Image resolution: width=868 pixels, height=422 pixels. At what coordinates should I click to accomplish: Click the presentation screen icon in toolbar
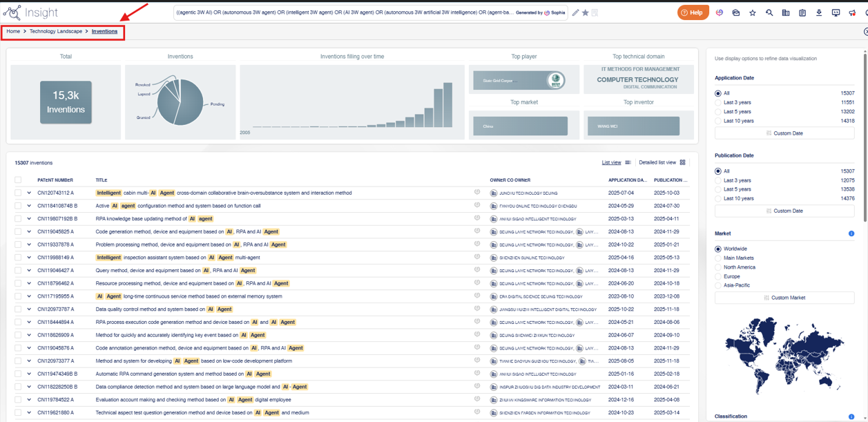click(836, 12)
